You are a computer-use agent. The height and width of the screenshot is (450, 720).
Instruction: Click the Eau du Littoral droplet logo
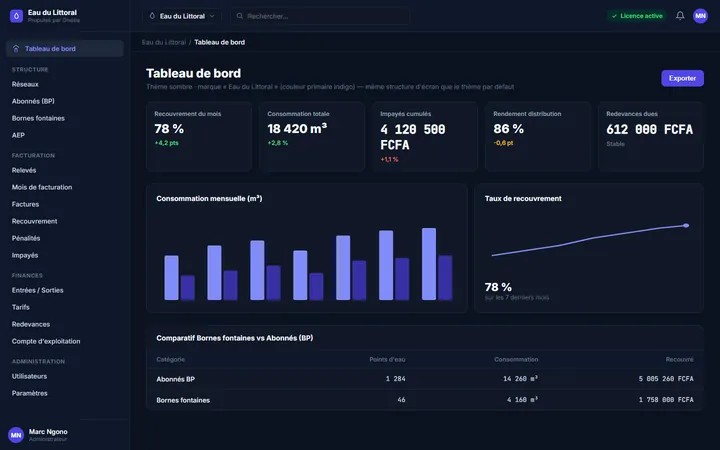(x=16, y=16)
